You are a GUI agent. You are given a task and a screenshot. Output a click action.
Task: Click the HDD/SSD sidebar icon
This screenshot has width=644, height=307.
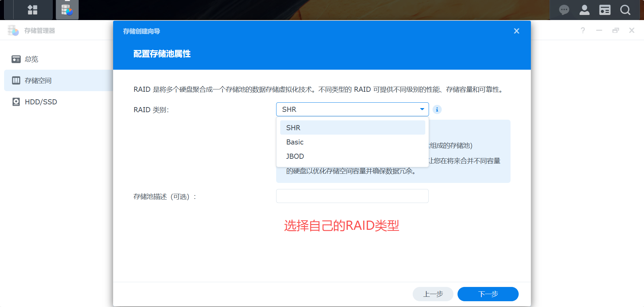coord(16,102)
